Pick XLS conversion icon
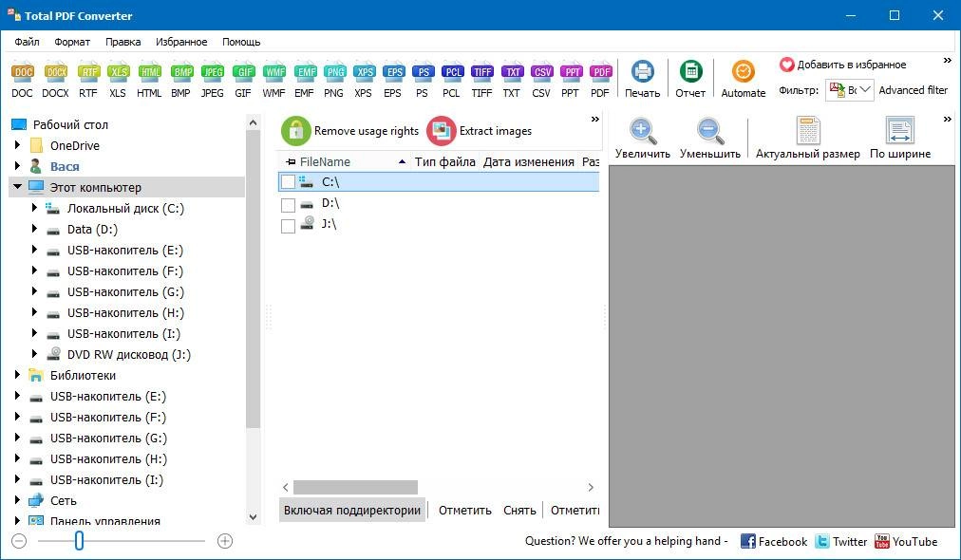This screenshot has height=560, width=961. click(x=118, y=80)
